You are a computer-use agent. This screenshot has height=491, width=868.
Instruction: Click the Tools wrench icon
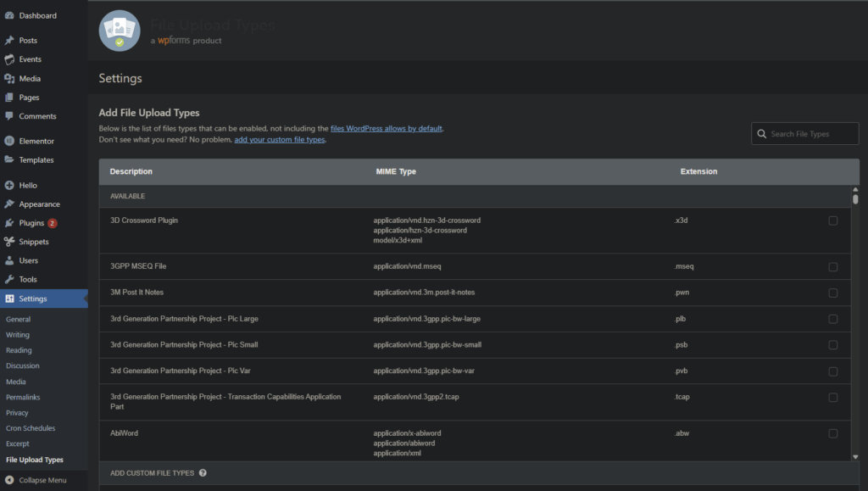tap(9, 279)
